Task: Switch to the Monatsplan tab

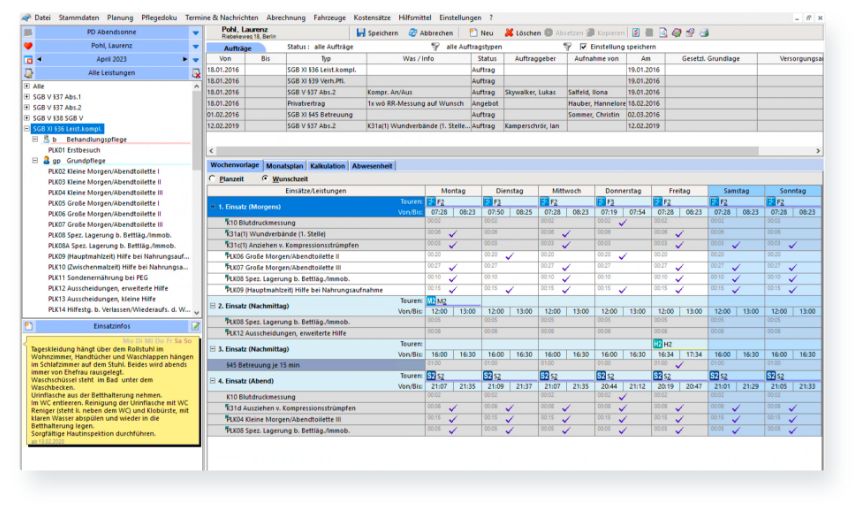Action: [x=287, y=165]
